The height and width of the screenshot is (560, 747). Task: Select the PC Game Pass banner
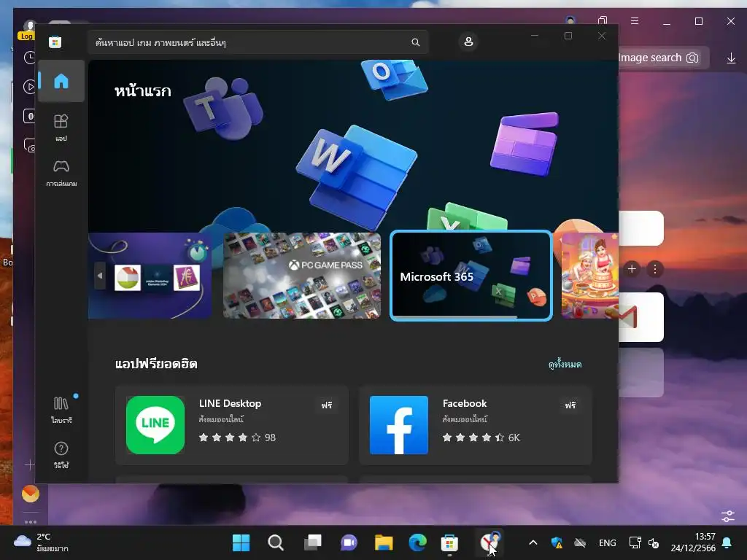point(302,275)
